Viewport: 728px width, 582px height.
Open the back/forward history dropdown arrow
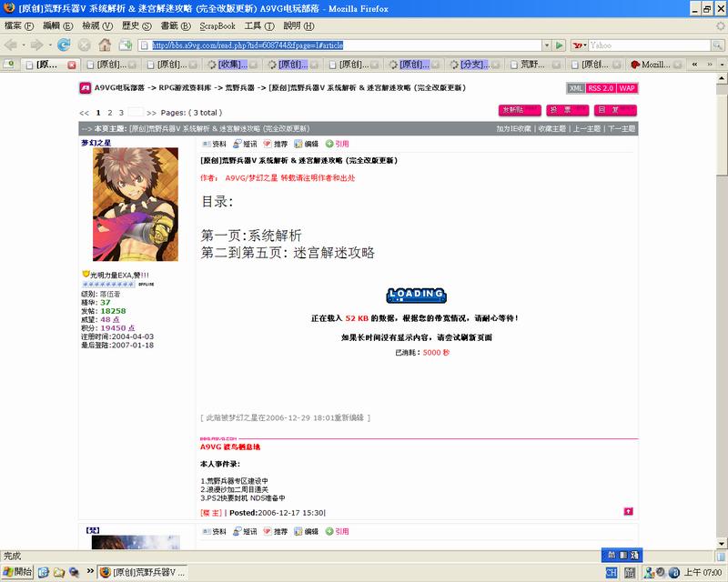(x=50, y=45)
